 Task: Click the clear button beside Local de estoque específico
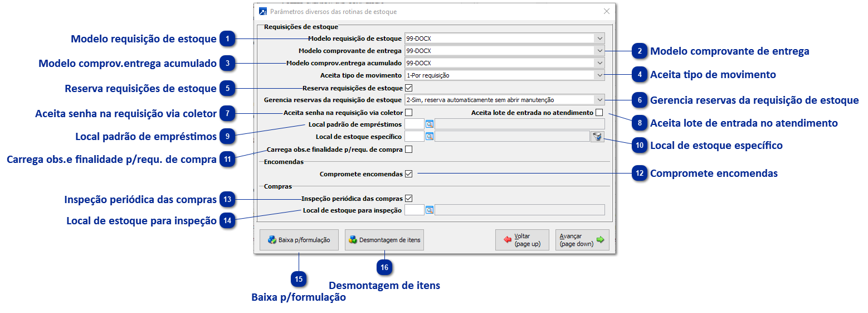[597, 137]
